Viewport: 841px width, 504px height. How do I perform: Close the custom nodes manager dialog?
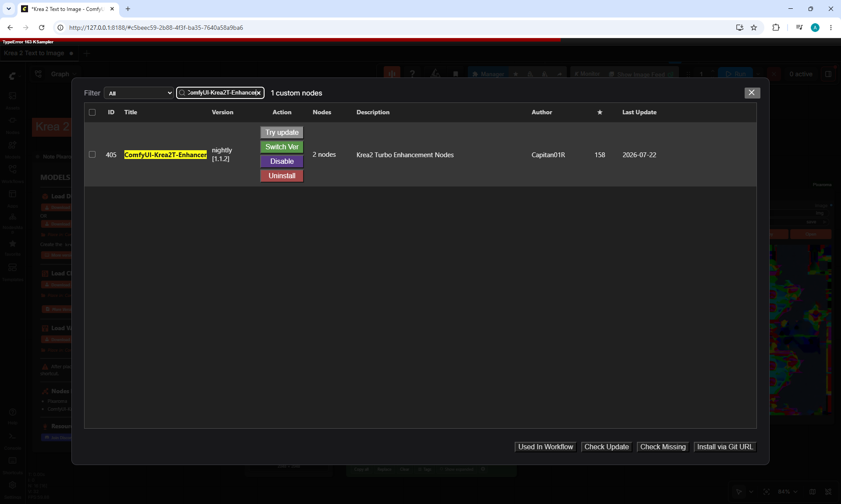[x=752, y=93]
